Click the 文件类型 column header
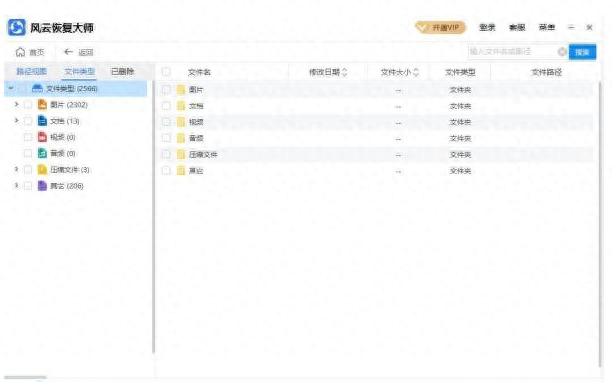 [460, 72]
